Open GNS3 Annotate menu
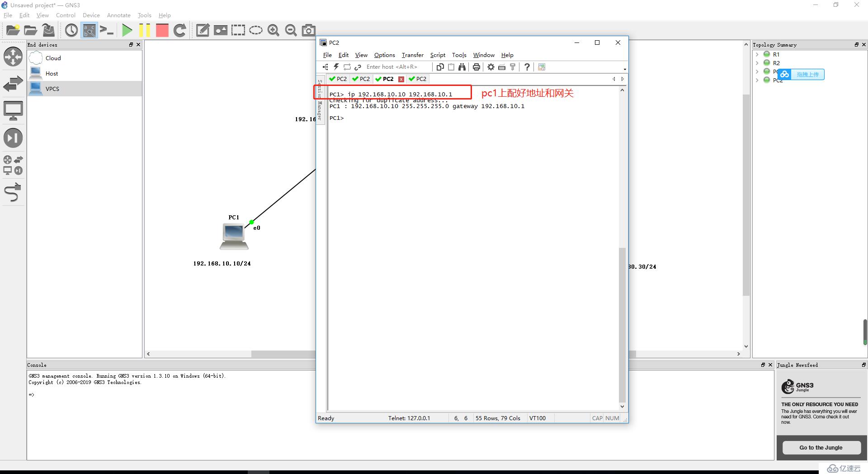Screen dimensions: 868x474 click(x=118, y=15)
